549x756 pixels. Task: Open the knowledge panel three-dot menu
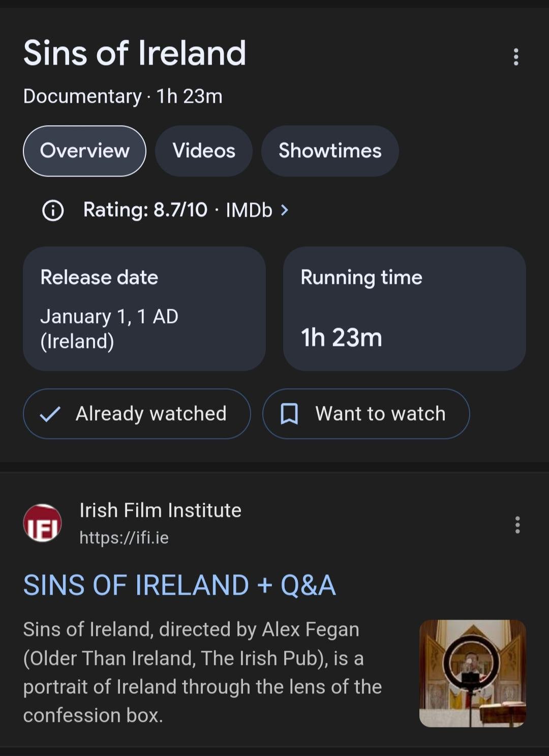coord(516,57)
